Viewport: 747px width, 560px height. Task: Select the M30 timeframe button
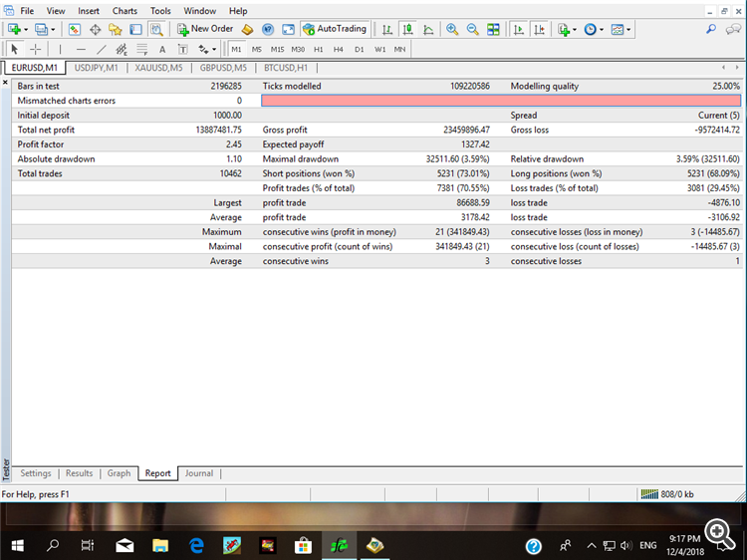pyautogui.click(x=298, y=49)
